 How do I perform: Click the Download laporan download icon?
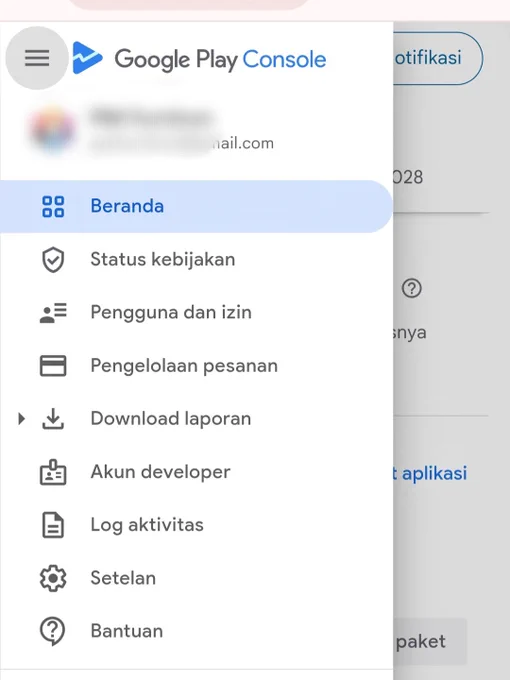point(53,419)
